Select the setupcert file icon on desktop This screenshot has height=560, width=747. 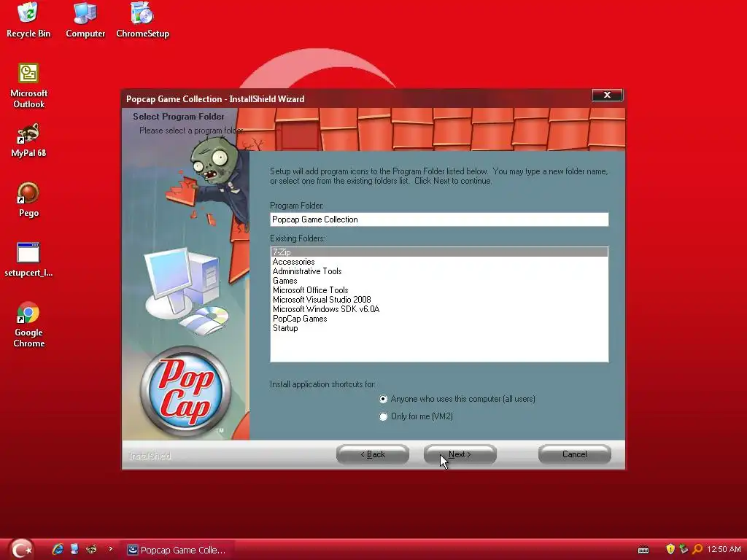pos(28,260)
